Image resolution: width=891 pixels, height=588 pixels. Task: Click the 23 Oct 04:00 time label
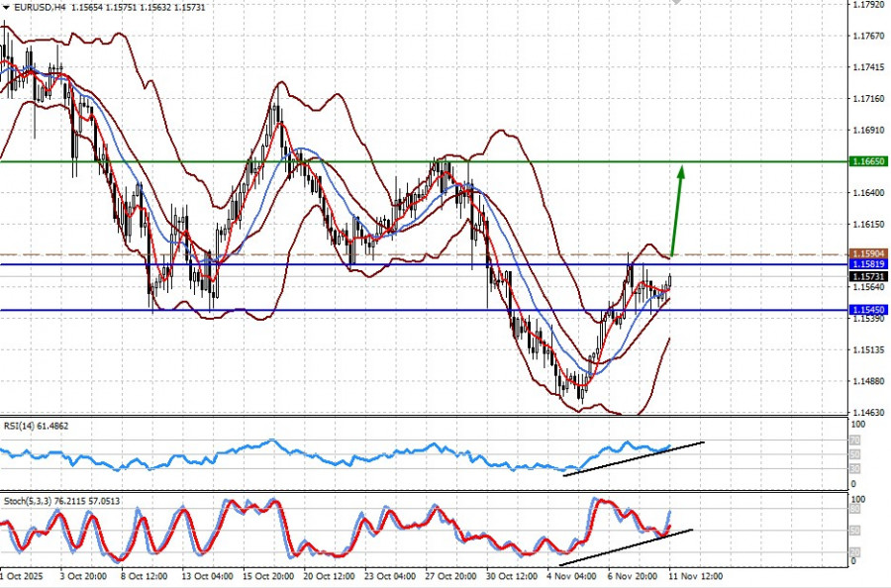click(x=388, y=576)
